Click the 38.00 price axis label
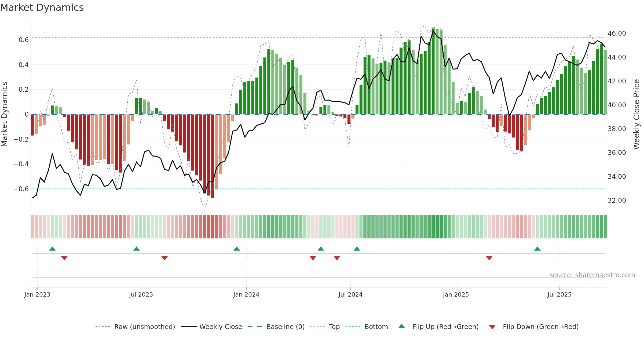This screenshot has height=362, width=644. [617, 129]
